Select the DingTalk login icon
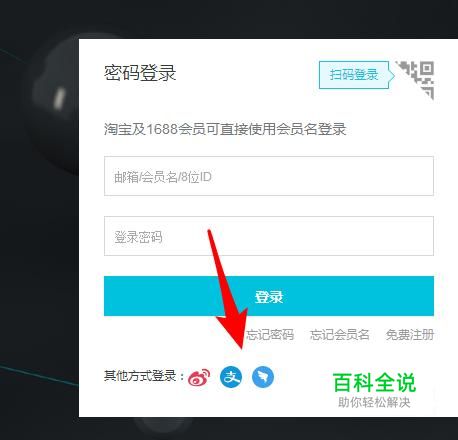 [263, 377]
